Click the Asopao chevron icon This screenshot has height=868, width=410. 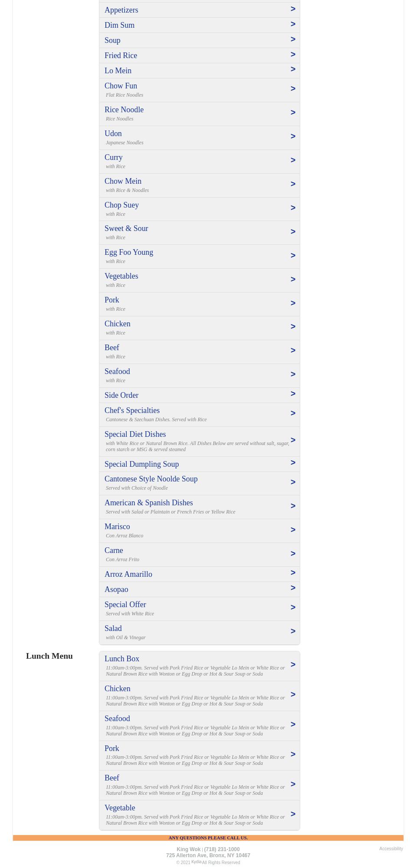coord(293,588)
